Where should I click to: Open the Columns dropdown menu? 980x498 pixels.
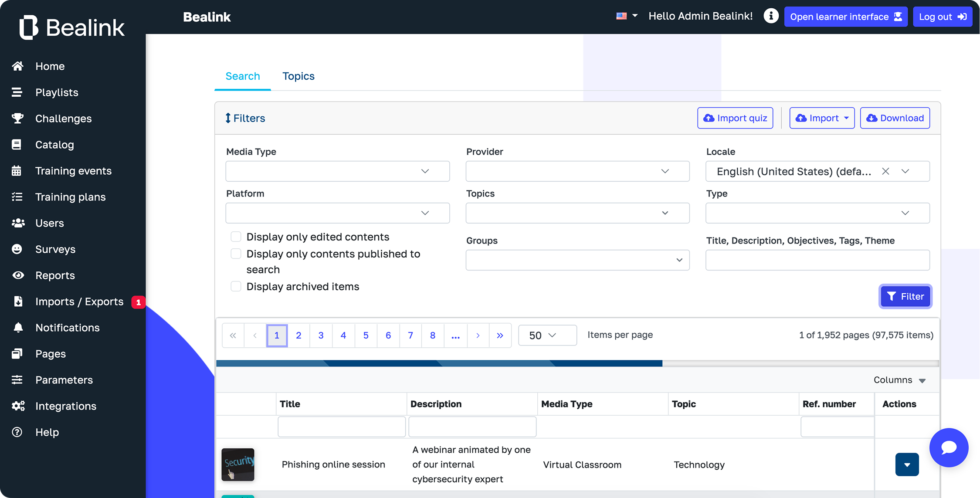(x=899, y=380)
